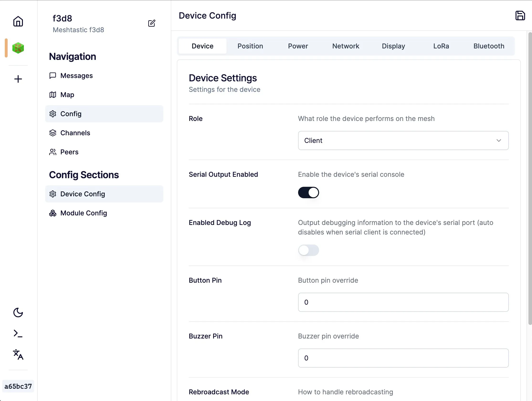532x401 pixels.
Task: Toggle Serial Output Enabled switch on
Action: click(x=309, y=193)
